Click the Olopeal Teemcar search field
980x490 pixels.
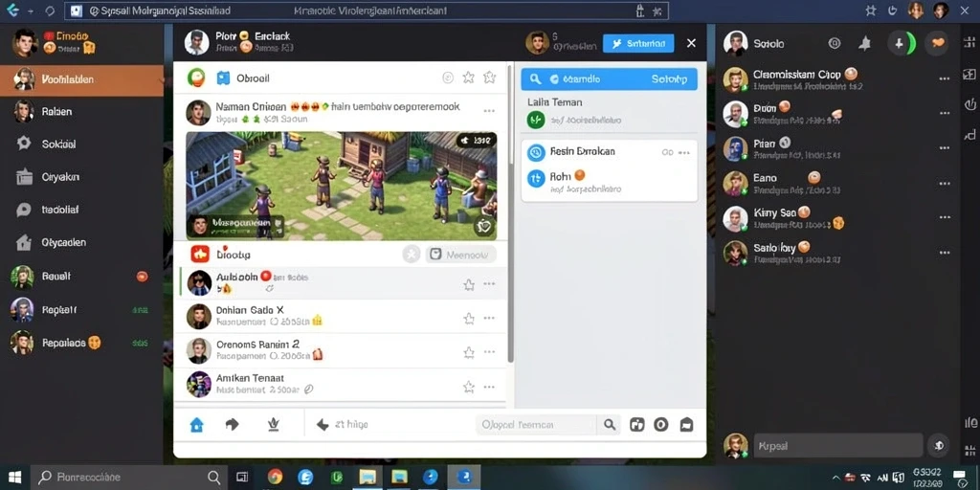(536, 425)
